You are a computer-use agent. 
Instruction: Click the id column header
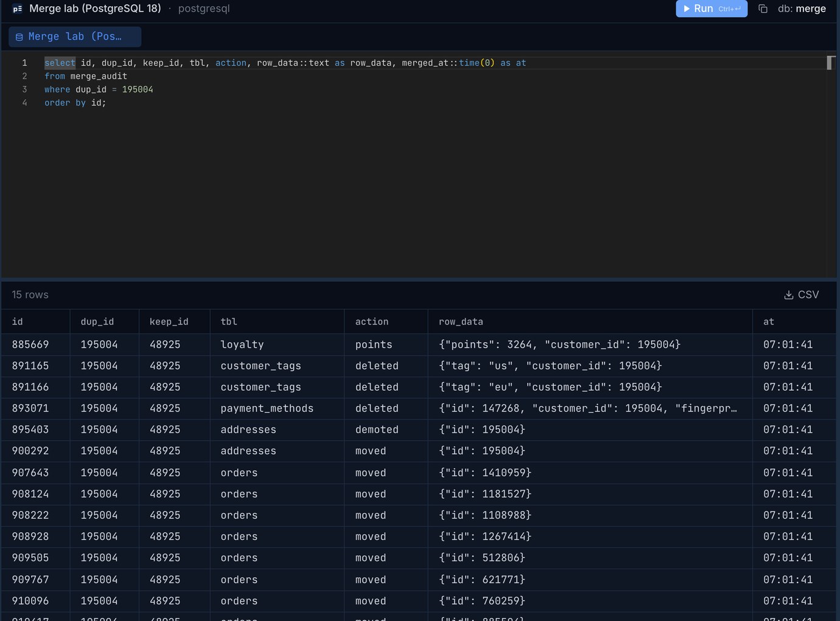click(x=35, y=321)
